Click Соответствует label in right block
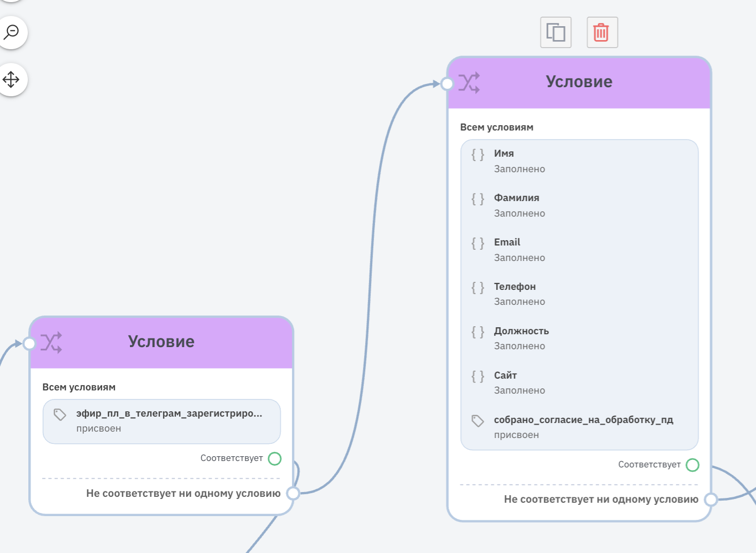Image resolution: width=756 pixels, height=553 pixels. coord(650,465)
